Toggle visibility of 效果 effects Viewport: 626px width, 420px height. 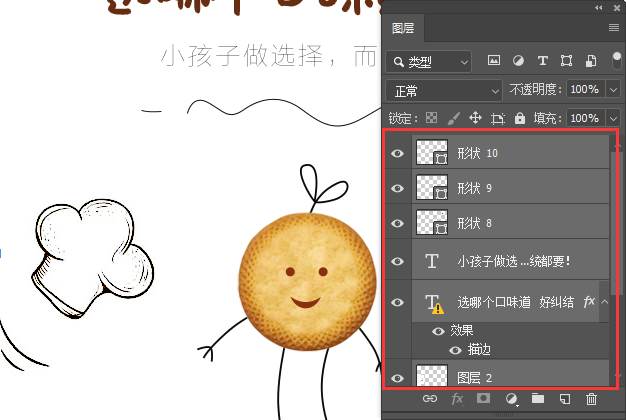pyautogui.click(x=438, y=331)
